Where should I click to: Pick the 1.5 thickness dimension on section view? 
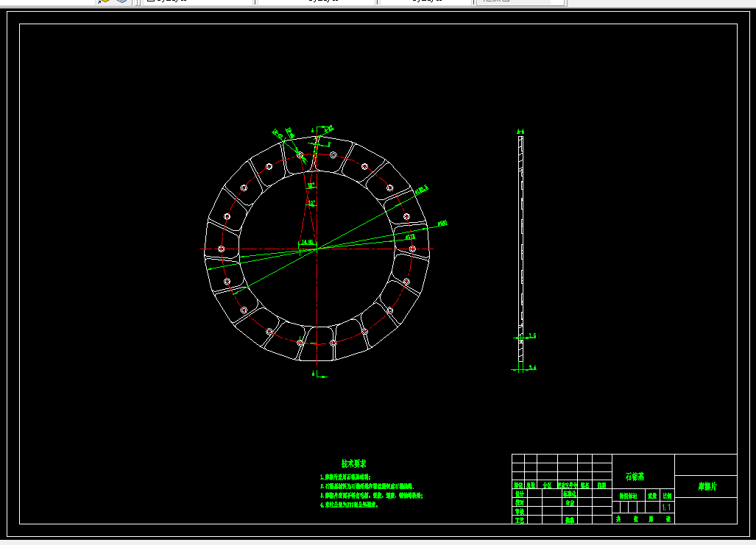(532, 336)
